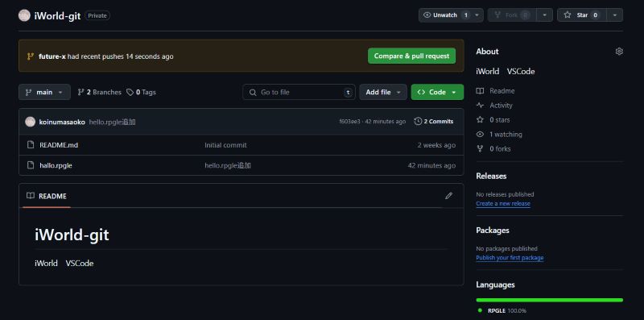Click the Private visibility badge
The height and width of the screenshot is (320, 644).
tap(97, 15)
